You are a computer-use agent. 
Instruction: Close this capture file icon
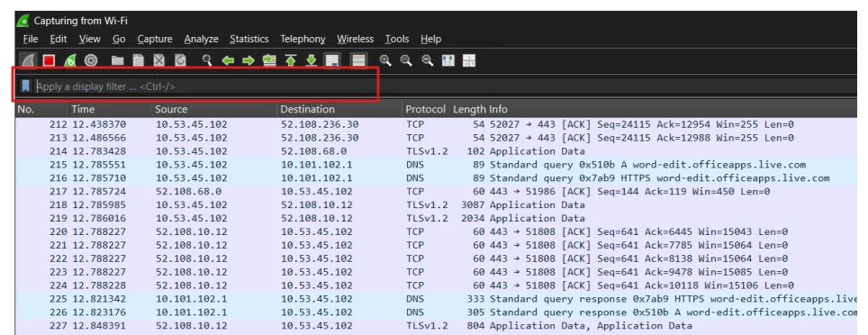pyautogui.click(x=159, y=60)
